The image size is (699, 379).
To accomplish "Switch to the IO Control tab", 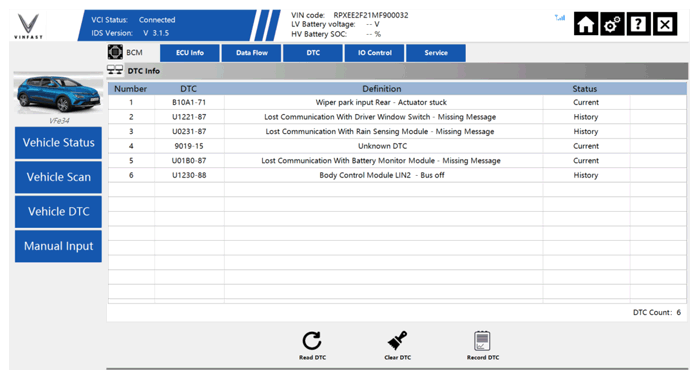I will [x=374, y=53].
